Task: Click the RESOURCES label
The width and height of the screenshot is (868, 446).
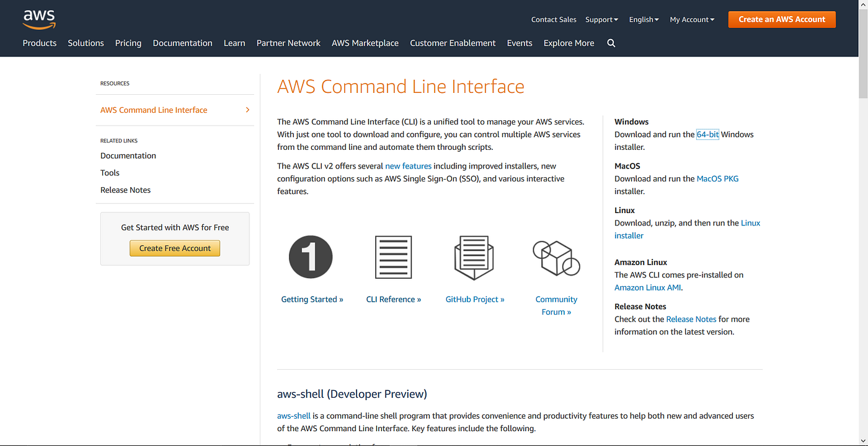Action: pos(115,83)
